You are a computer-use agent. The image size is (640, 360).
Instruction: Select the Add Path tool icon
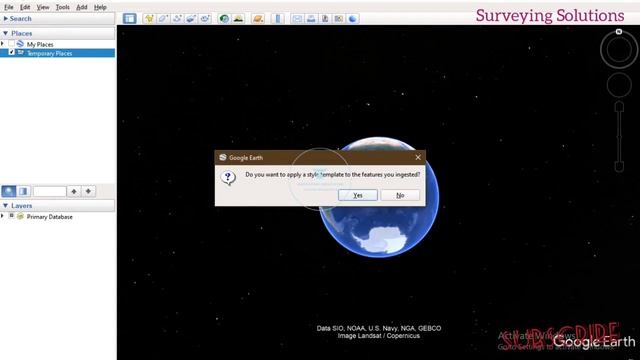(x=177, y=18)
